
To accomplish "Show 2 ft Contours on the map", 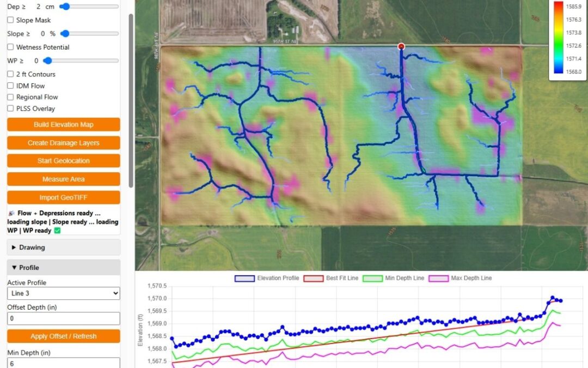I will [10, 74].
